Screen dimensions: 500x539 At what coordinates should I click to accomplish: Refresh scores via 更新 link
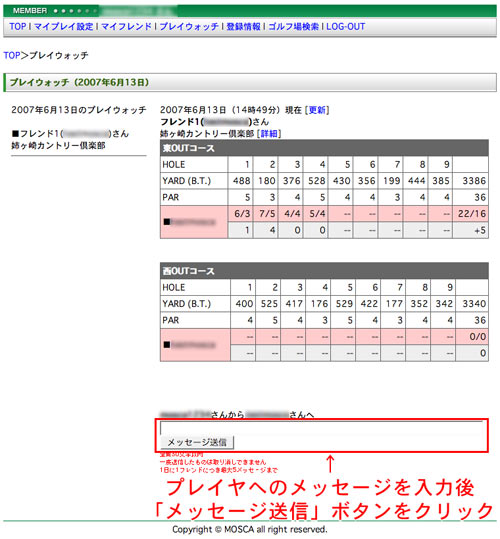(317, 110)
